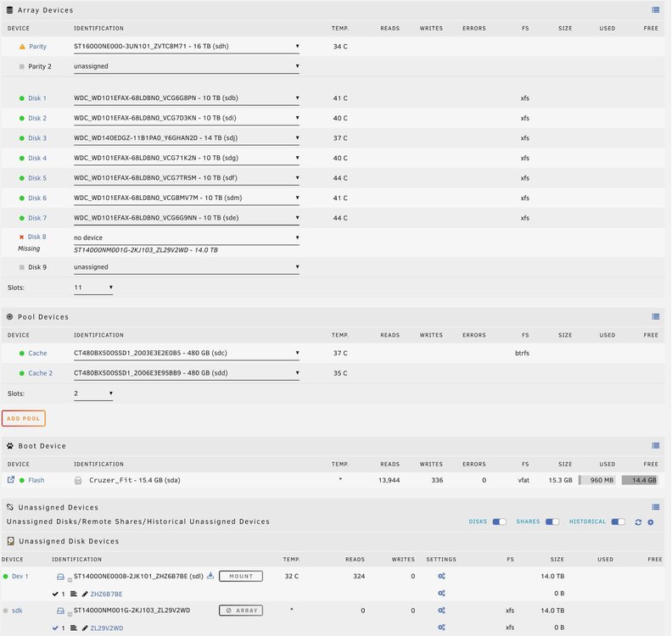Open Dev 1 disk settings gears icon
Viewport: 672px width, 636px height.
441,576
